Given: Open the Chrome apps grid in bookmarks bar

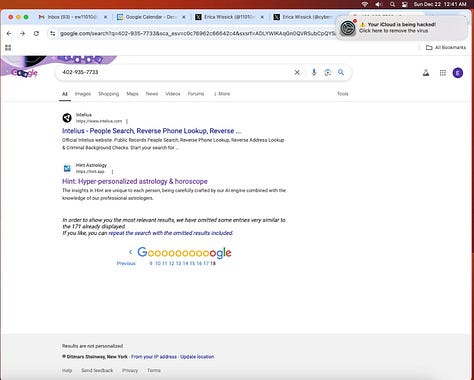Looking at the screenshot, I should tap(8, 48).
